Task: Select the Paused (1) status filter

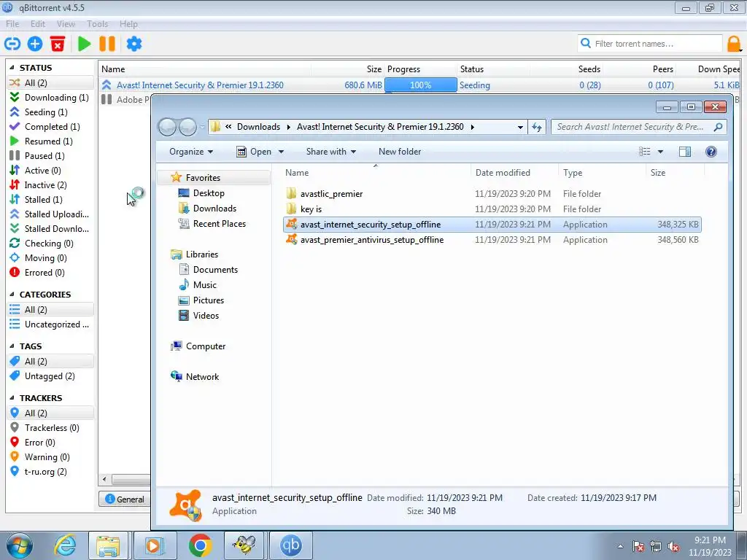Action: pos(50,156)
